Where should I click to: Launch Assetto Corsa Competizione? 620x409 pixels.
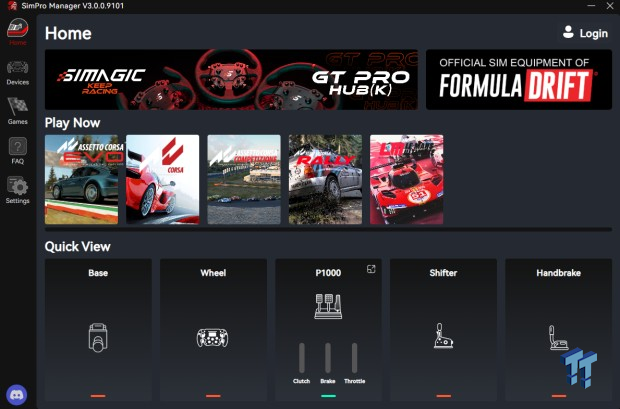coord(244,180)
